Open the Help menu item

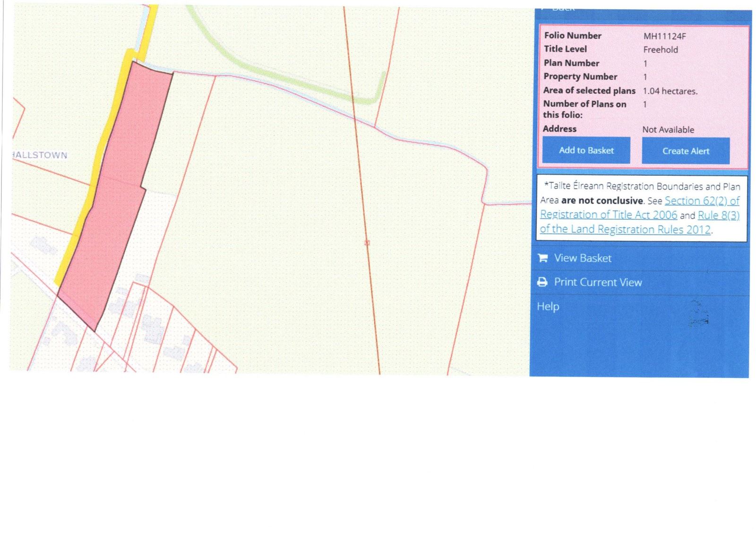pos(548,306)
